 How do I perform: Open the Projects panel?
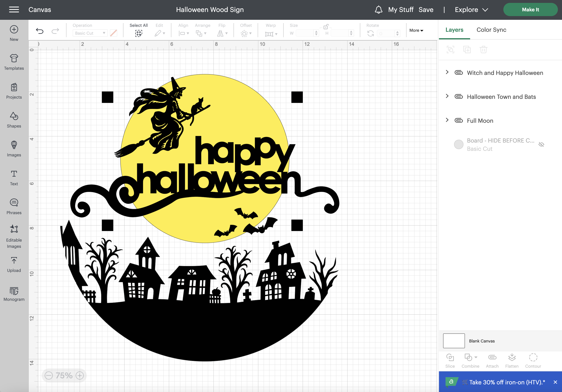pos(14,91)
